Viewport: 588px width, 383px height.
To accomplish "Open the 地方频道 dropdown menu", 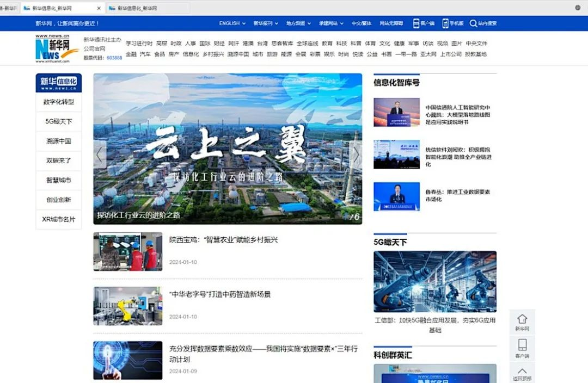I will [298, 23].
